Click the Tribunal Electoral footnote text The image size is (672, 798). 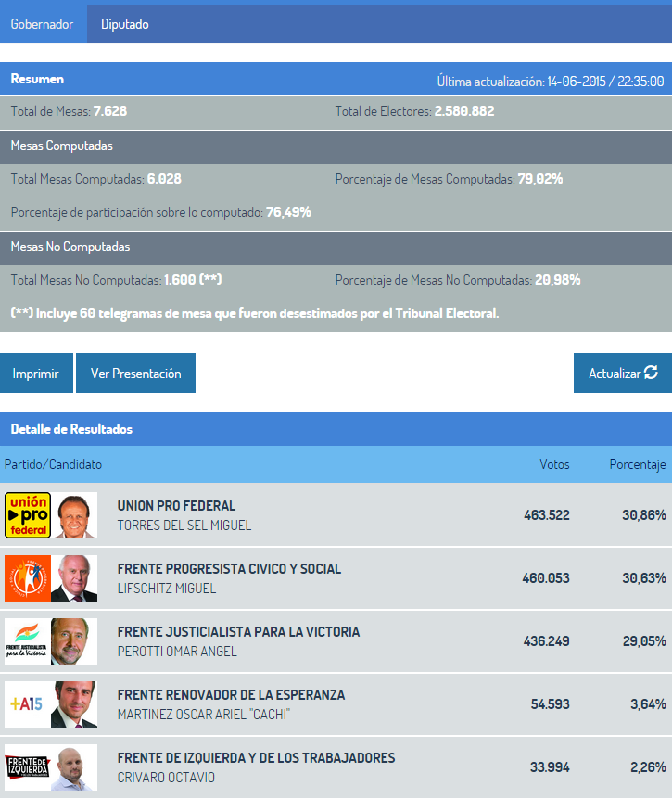(x=255, y=313)
